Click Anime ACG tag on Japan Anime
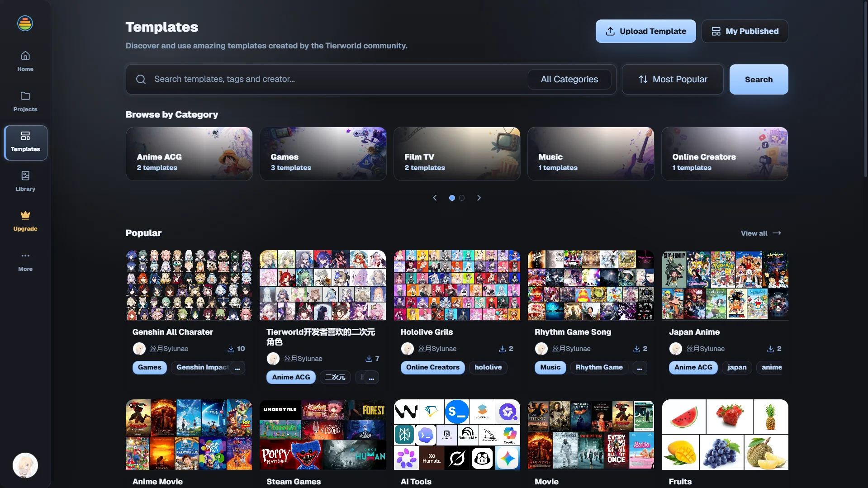868x488 pixels. click(693, 367)
